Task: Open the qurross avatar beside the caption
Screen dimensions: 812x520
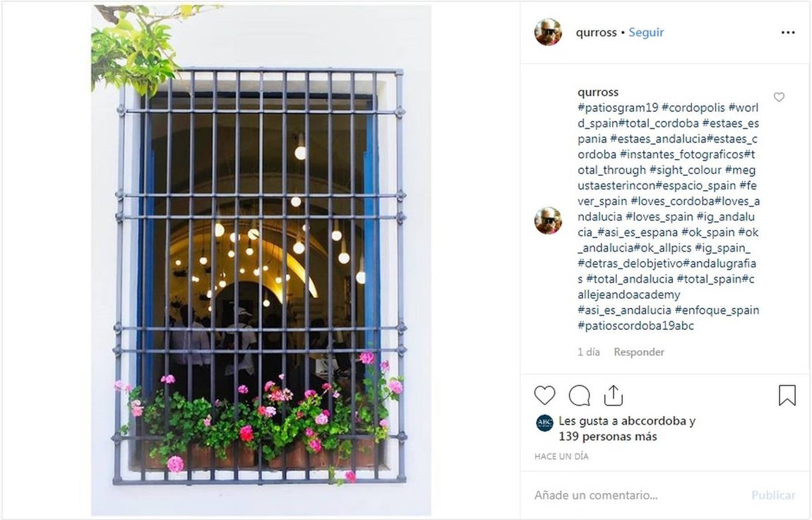Action: pos(548,220)
